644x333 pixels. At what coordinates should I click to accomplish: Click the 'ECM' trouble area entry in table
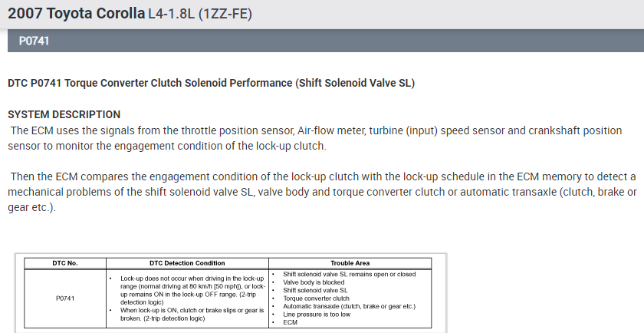coord(291,322)
